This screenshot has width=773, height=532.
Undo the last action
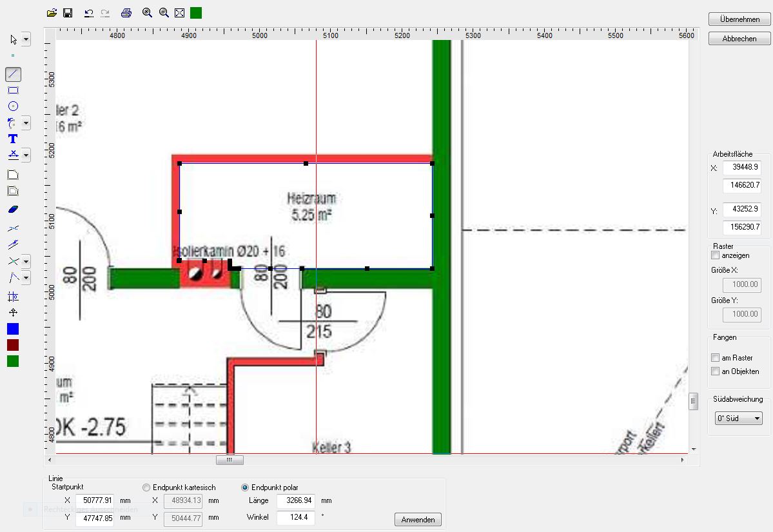89,13
